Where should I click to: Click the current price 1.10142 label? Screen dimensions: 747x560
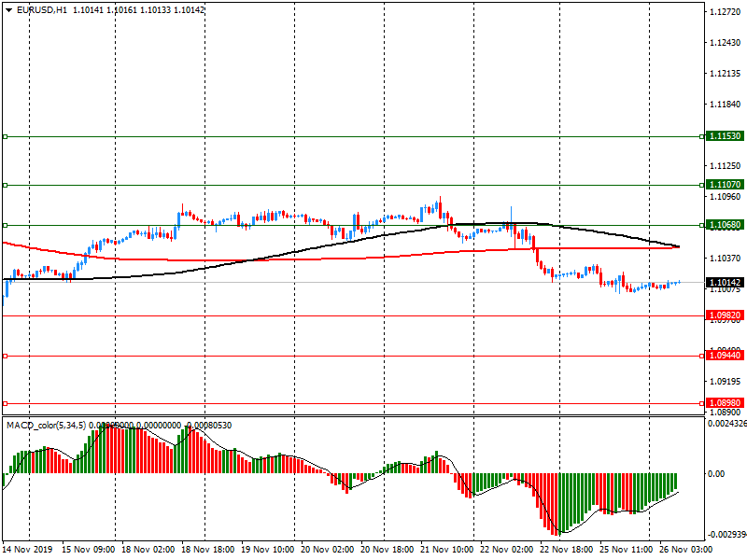click(x=725, y=283)
